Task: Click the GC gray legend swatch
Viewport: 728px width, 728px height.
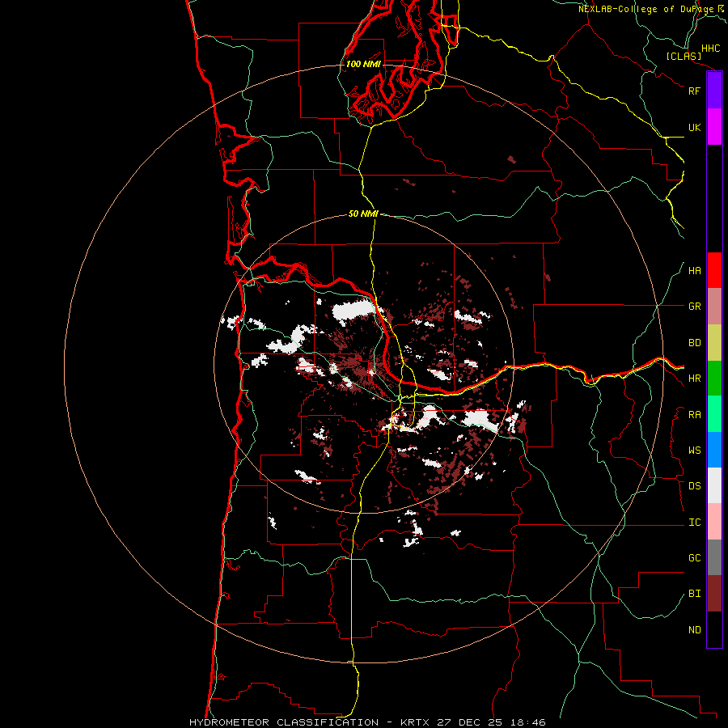Action: pos(714,557)
